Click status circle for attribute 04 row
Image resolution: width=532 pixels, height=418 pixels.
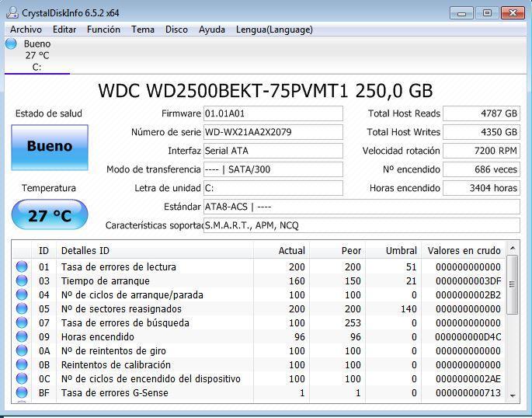tap(22, 294)
